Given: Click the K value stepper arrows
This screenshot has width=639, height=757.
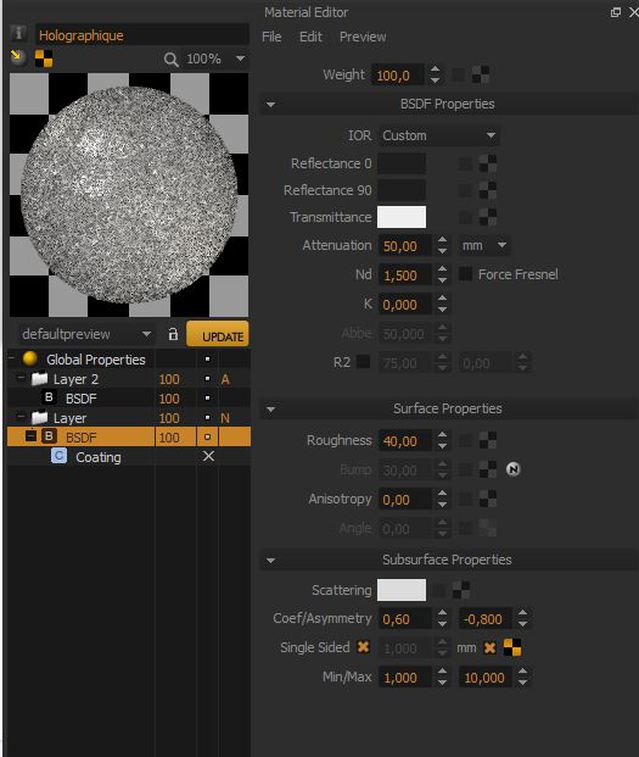Looking at the screenshot, I should 442,305.
